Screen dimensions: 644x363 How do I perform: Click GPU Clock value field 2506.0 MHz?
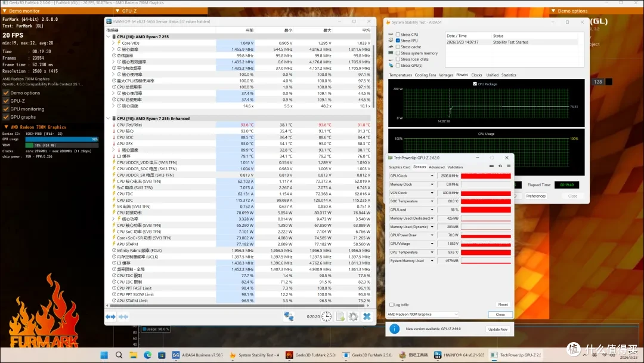pos(448,176)
